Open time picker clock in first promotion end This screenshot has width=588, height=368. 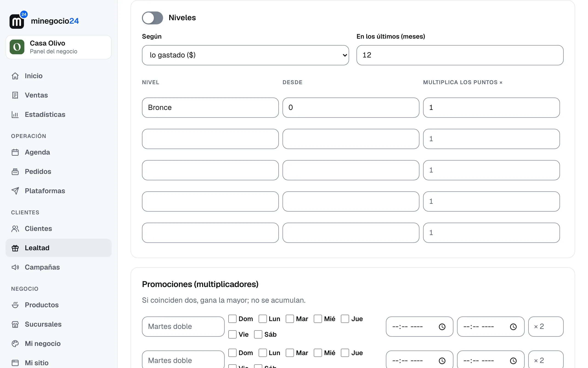coord(513,327)
